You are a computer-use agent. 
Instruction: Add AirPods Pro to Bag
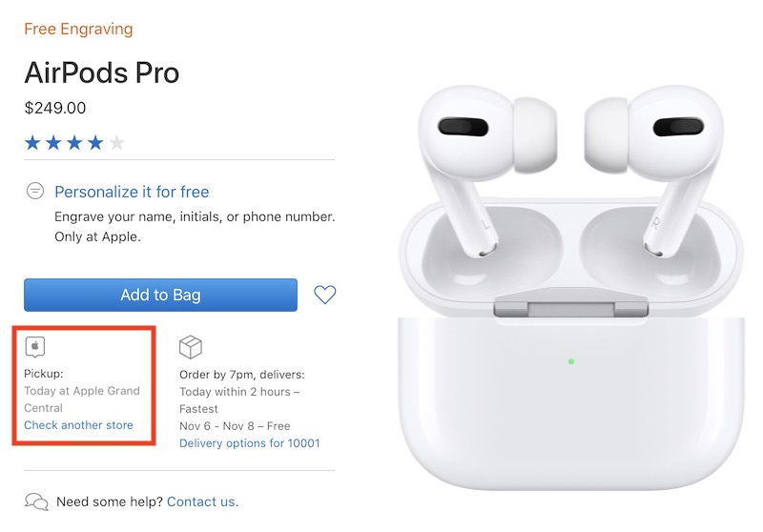160,295
